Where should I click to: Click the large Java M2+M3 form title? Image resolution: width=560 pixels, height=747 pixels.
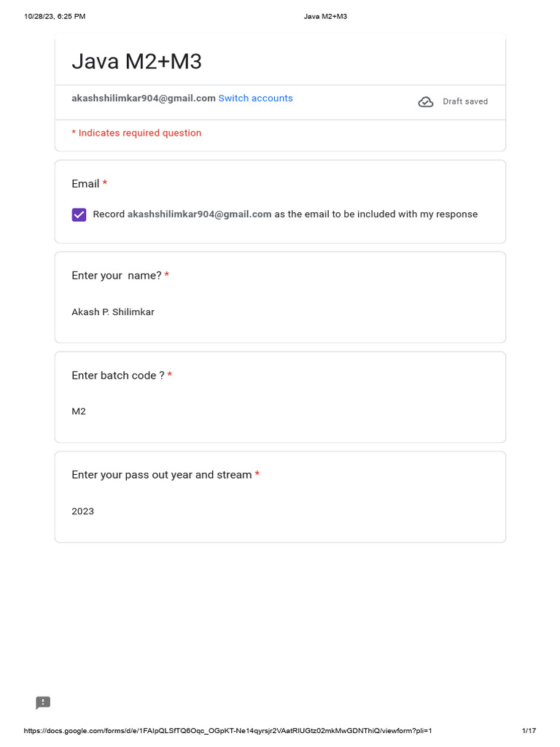click(x=136, y=62)
